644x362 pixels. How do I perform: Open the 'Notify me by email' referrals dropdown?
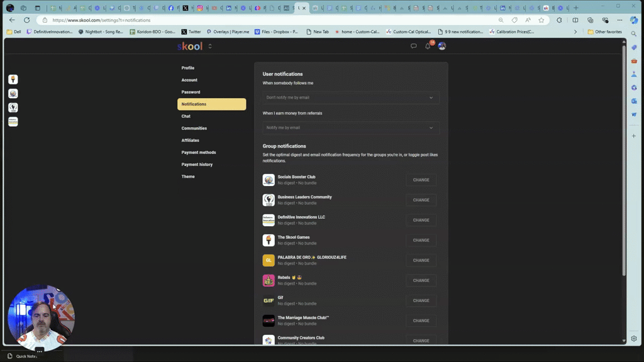tap(350, 128)
